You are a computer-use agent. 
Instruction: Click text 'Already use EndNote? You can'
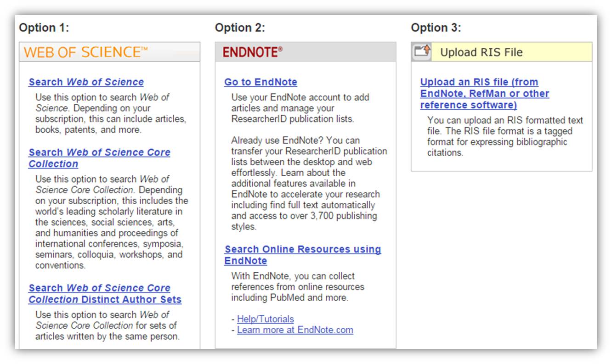(x=295, y=140)
